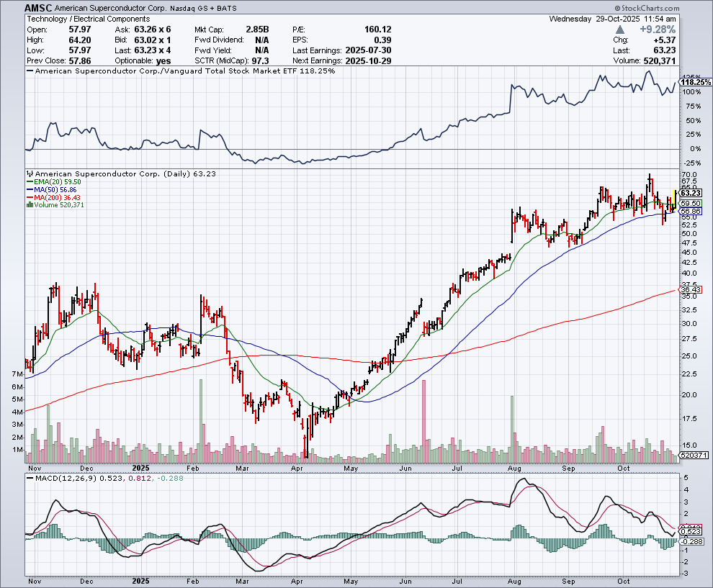Click the yellow-highlighted latest price bar
Viewport: 713px width, 588px height.
[x=675, y=199]
